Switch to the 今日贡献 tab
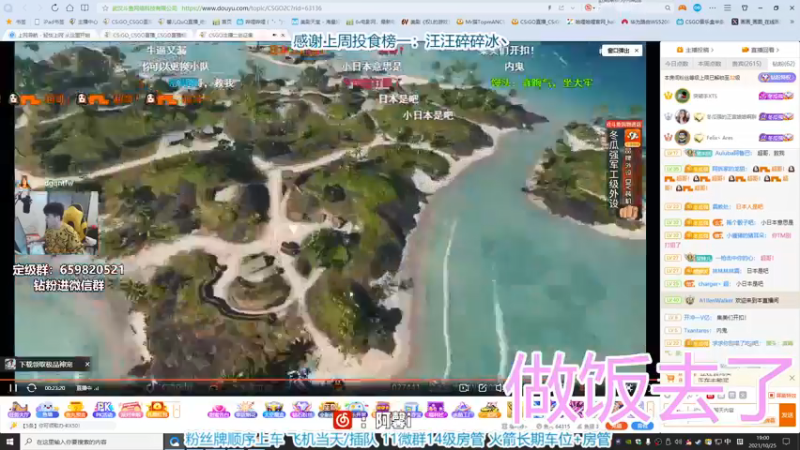Viewport: 800px width, 450px height. [677, 64]
